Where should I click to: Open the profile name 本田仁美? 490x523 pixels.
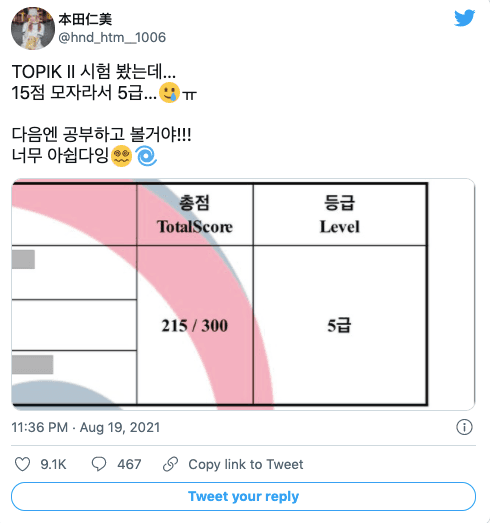point(85,19)
